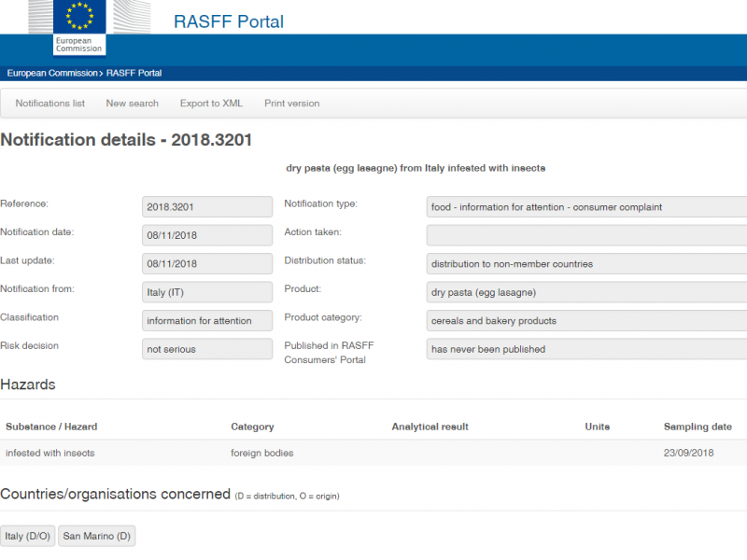This screenshot has width=747, height=560.
Task: Click the Risk decision field not serious
Action: [207, 348]
